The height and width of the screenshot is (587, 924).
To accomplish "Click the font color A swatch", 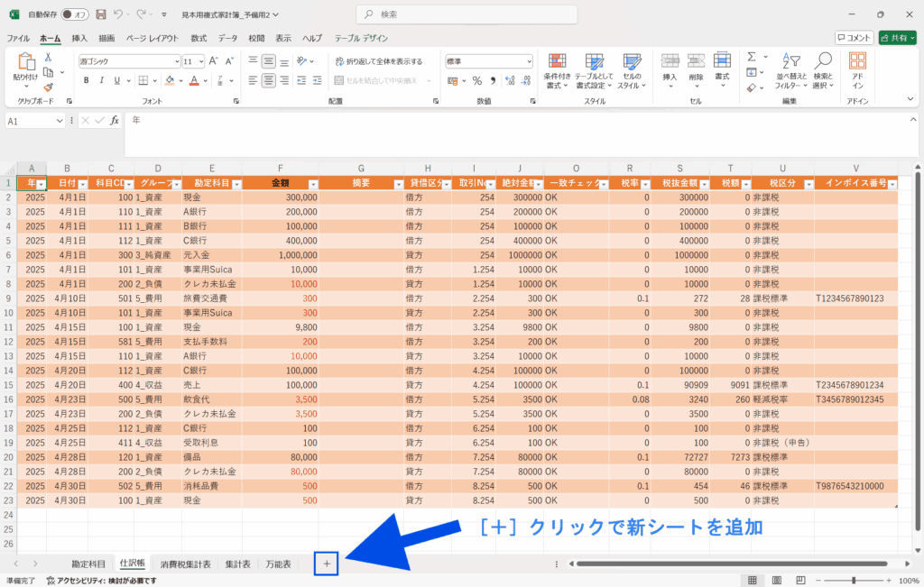I will coord(194,80).
